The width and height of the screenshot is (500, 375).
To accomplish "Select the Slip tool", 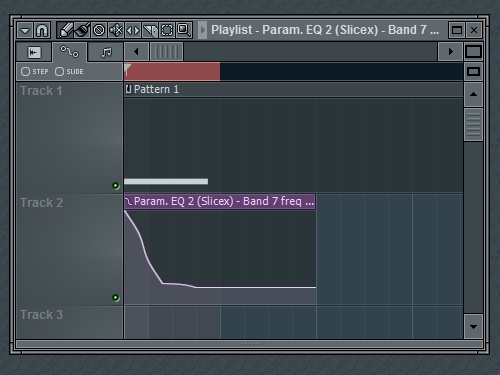I will (x=133, y=30).
